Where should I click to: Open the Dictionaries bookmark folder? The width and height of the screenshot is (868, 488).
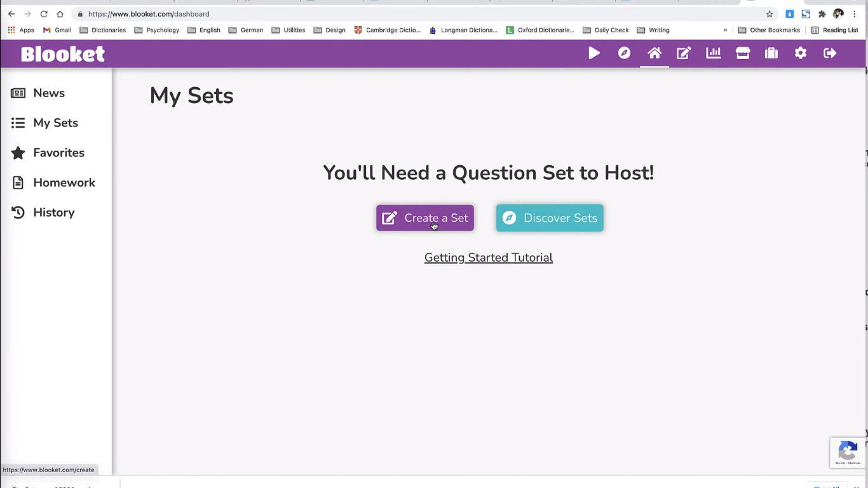point(102,30)
